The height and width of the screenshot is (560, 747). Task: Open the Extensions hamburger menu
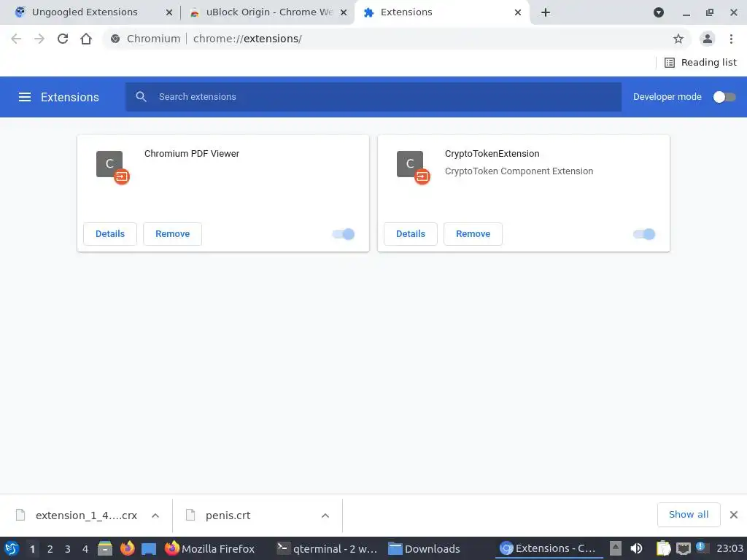25,97
